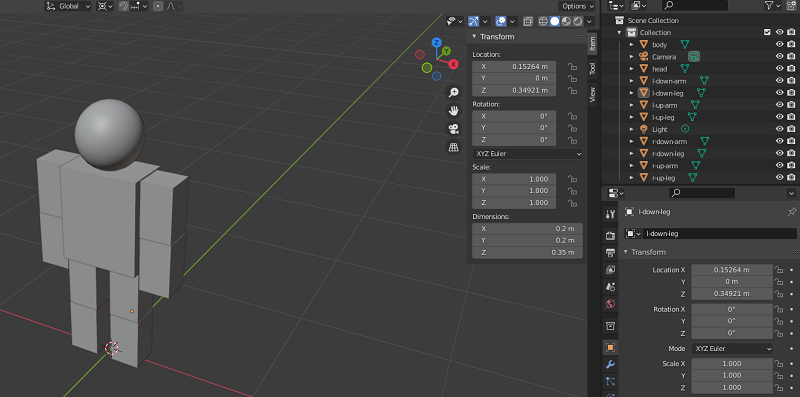Click object name field l-down-leg
The width and height of the screenshot is (800, 397).
(720, 233)
